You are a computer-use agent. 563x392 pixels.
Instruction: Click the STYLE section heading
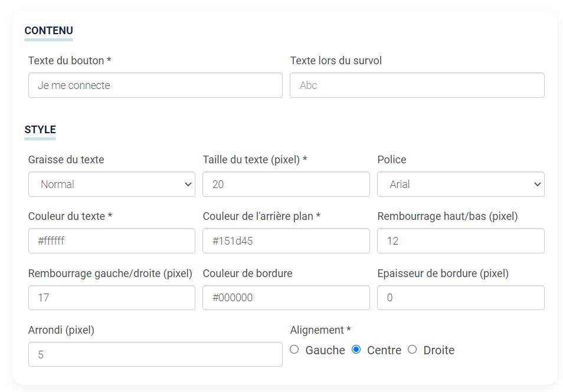click(40, 130)
